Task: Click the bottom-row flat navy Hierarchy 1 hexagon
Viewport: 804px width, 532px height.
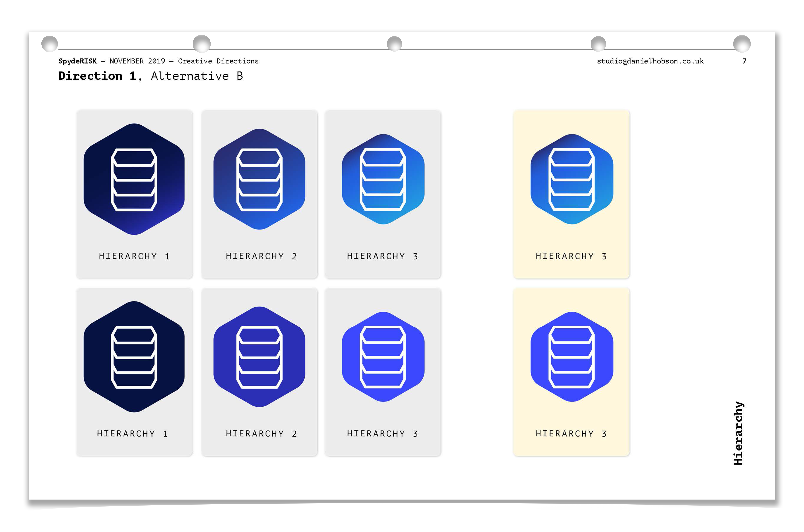Action: [x=134, y=357]
